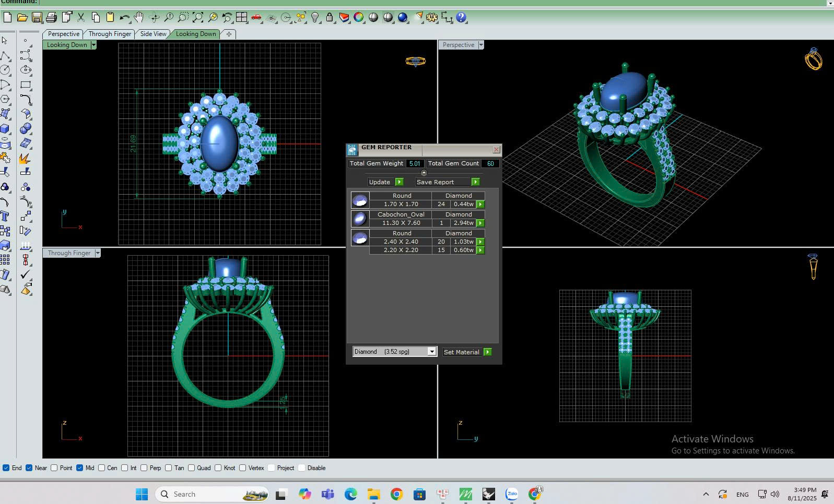
Task: Click the Cabochon_Oval gem thumbnail
Action: (x=360, y=219)
